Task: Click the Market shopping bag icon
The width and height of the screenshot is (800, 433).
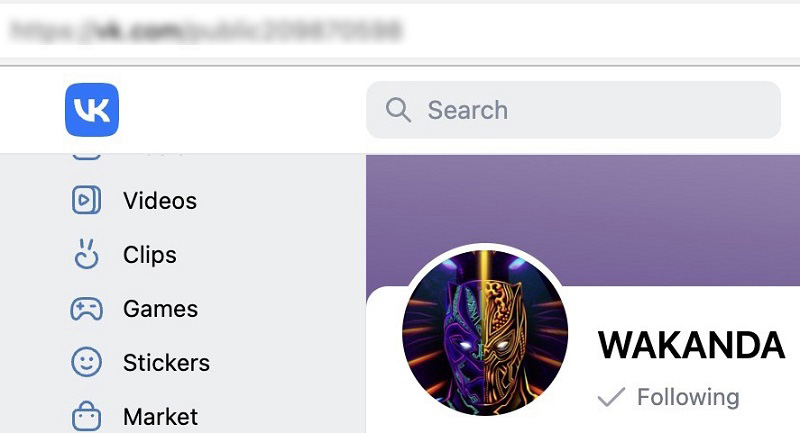Action: tap(86, 416)
